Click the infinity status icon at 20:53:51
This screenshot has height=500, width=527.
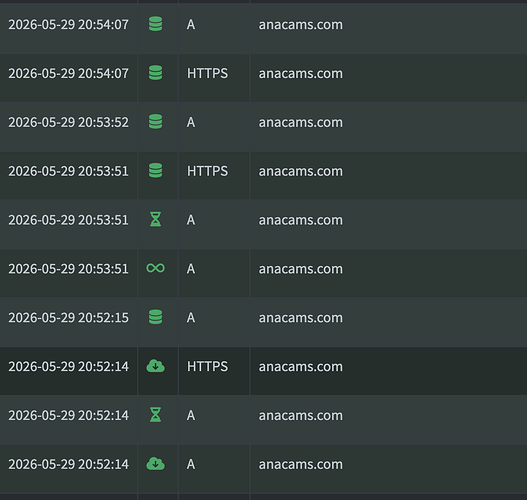pos(155,268)
